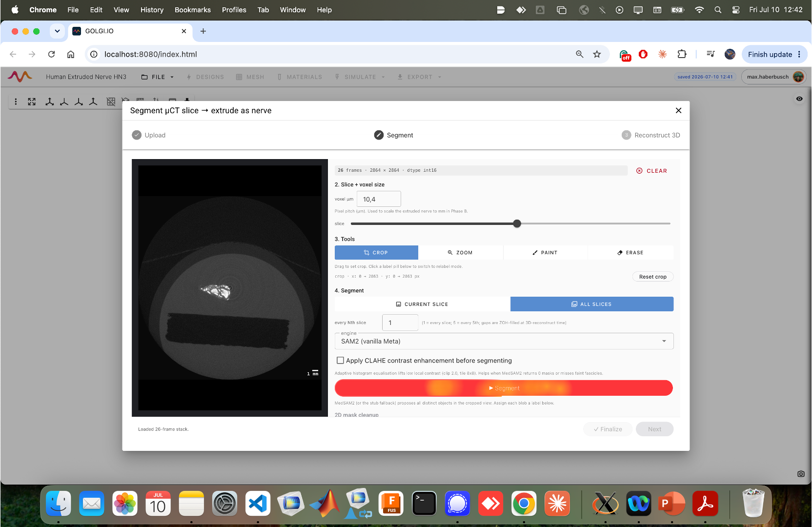Open the Chrome extensions puzzle icon

(682, 54)
